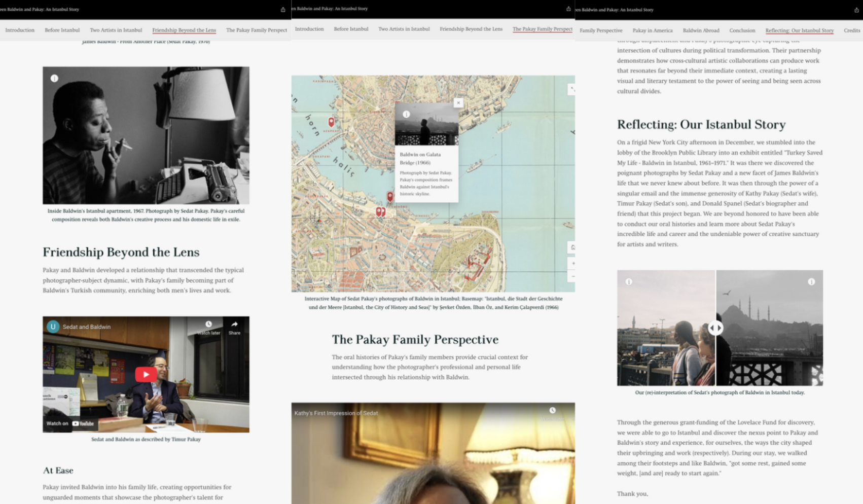Viewport: 863px width, 504px height.
Task: Click info icon on Galata Bridge popup photo
Action: tap(406, 115)
